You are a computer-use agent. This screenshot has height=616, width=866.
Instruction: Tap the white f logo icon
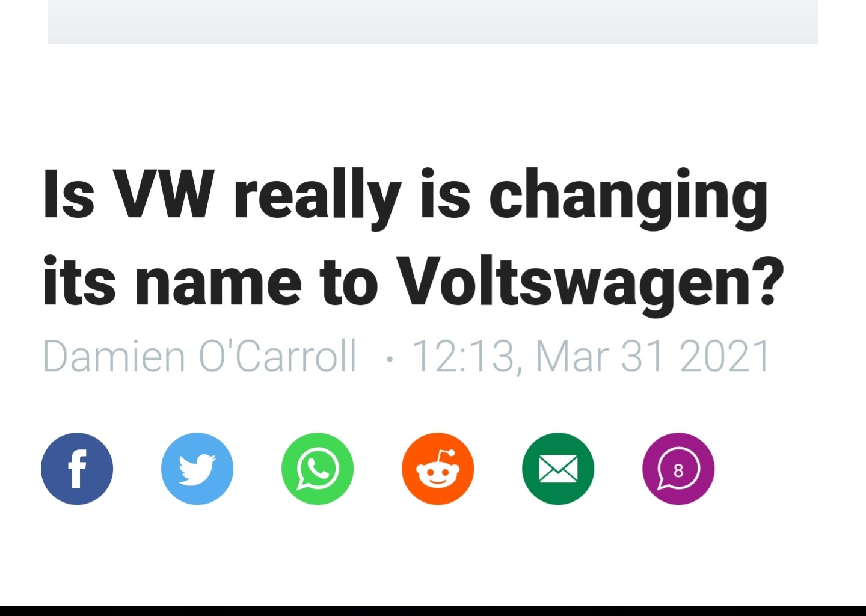point(77,469)
